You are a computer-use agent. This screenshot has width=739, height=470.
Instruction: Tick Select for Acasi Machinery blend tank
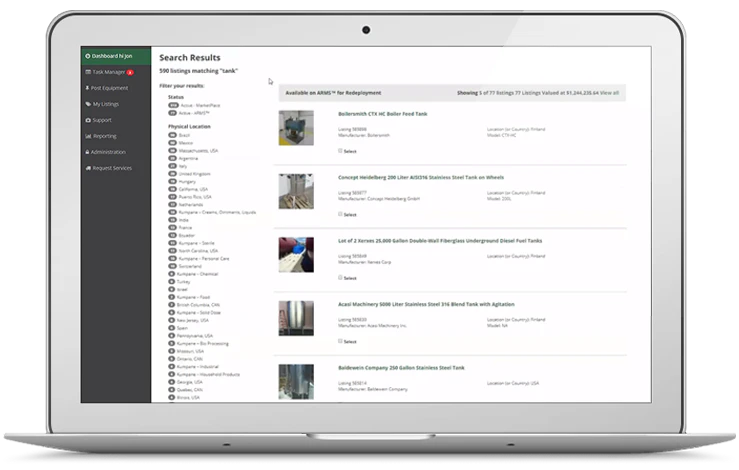point(340,341)
